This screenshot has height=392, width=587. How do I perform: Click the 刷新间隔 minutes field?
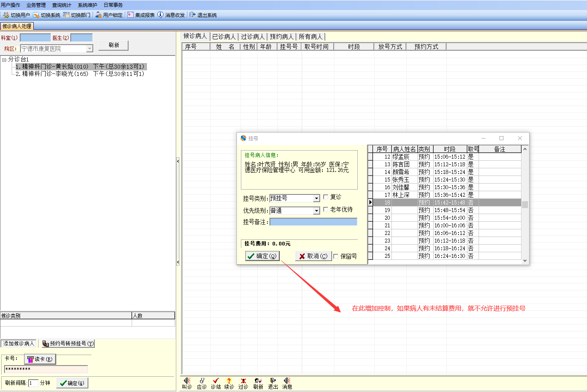point(33,383)
